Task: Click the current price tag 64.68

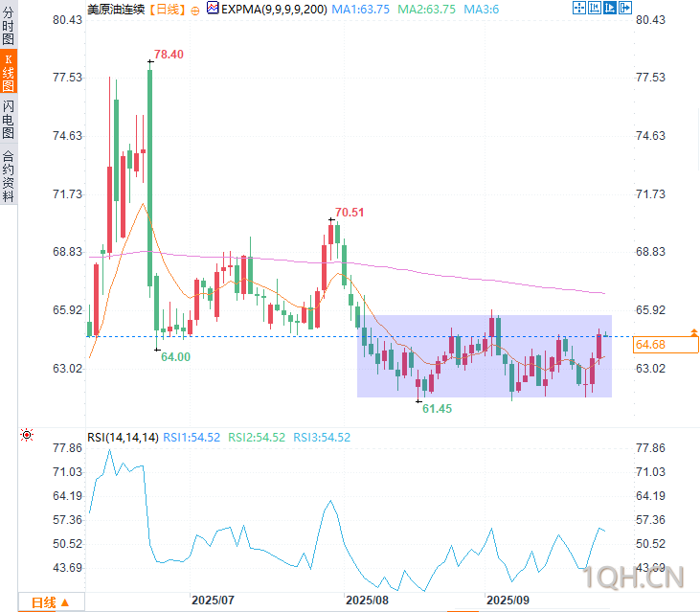Action: pyautogui.click(x=666, y=345)
